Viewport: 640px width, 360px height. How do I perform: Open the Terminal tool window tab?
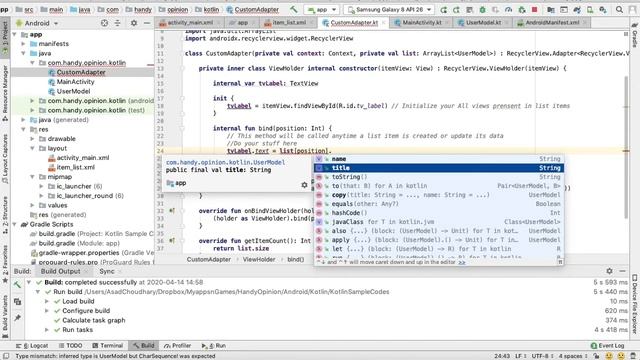[107, 345]
